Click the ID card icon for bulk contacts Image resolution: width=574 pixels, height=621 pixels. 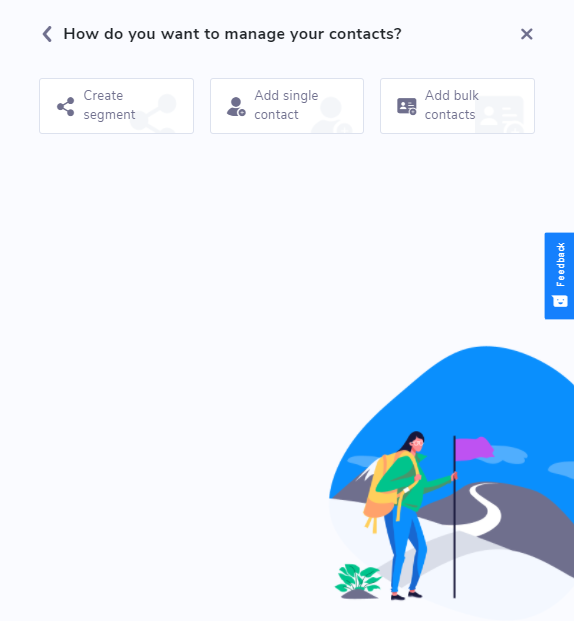click(407, 106)
